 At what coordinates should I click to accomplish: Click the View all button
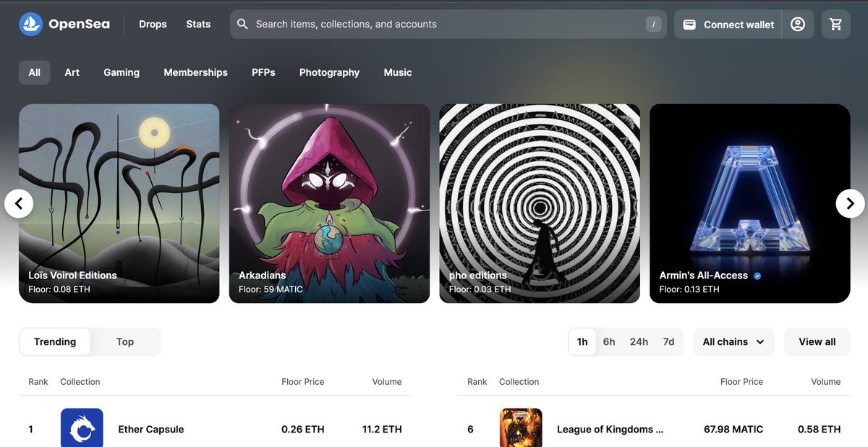coord(817,342)
